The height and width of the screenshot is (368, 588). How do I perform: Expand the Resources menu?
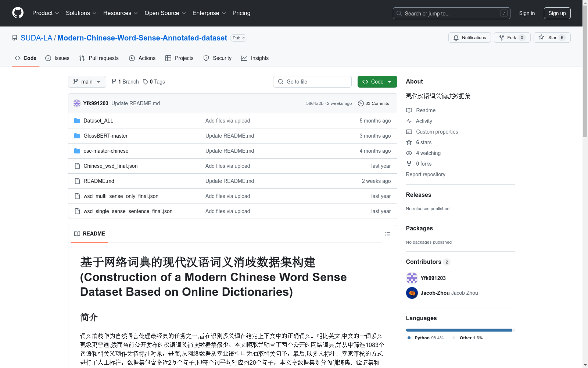tap(121, 13)
